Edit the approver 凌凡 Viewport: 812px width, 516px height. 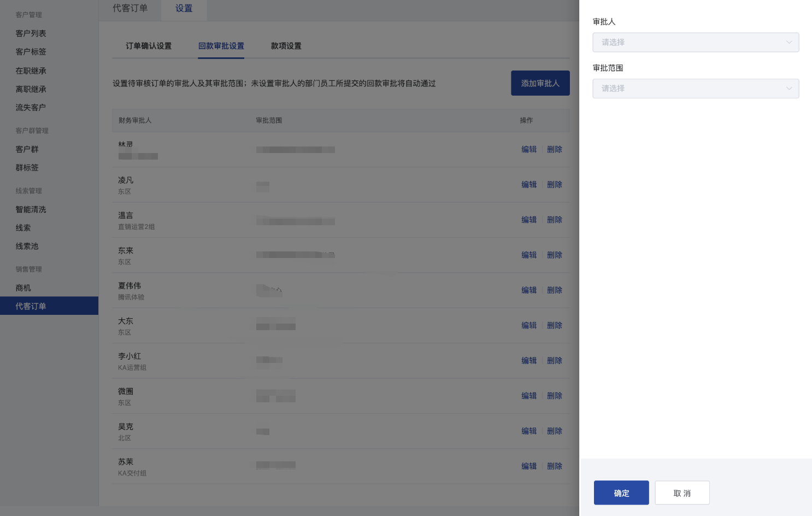529,185
